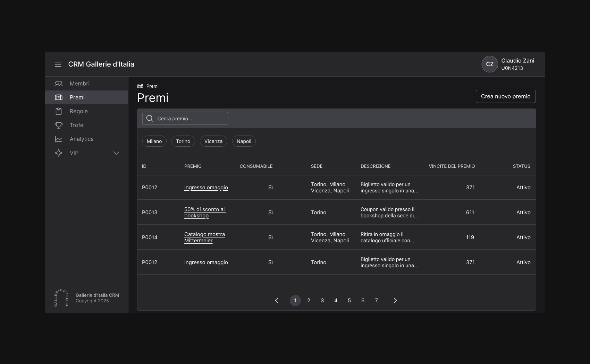Click the search magnifier icon
590x364 pixels.
click(x=150, y=119)
